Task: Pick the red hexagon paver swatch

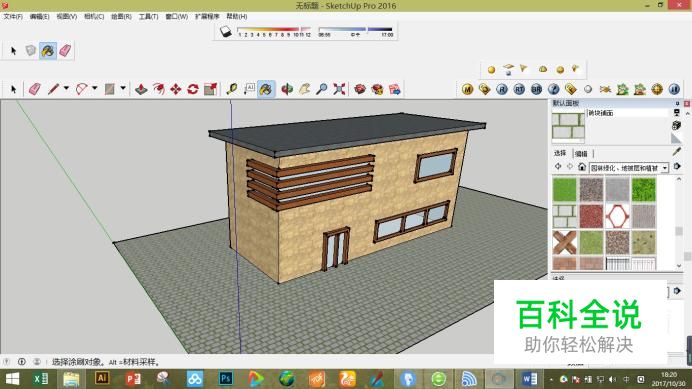Action: coord(617,216)
